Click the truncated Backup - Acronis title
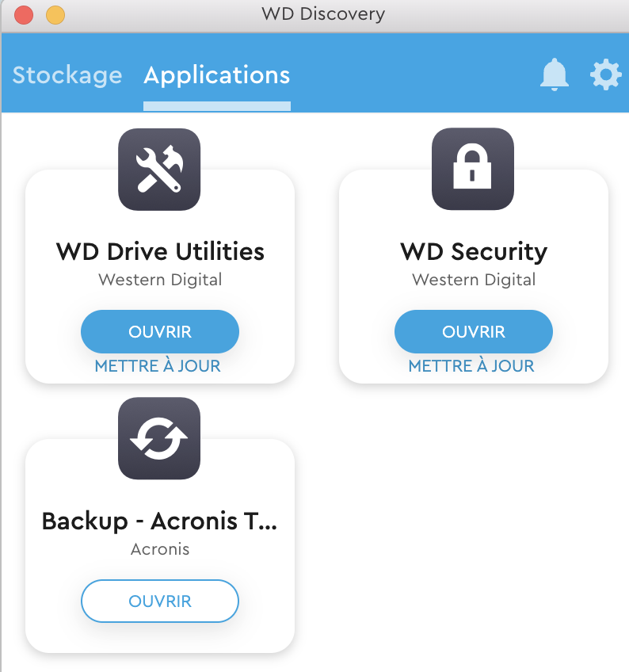Screen dimensions: 629x672 point(160,521)
